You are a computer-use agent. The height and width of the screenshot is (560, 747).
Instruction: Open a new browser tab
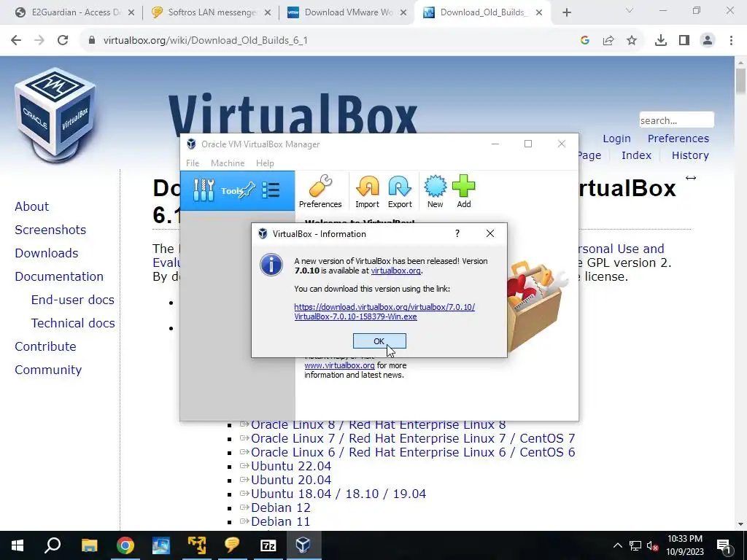[566, 12]
